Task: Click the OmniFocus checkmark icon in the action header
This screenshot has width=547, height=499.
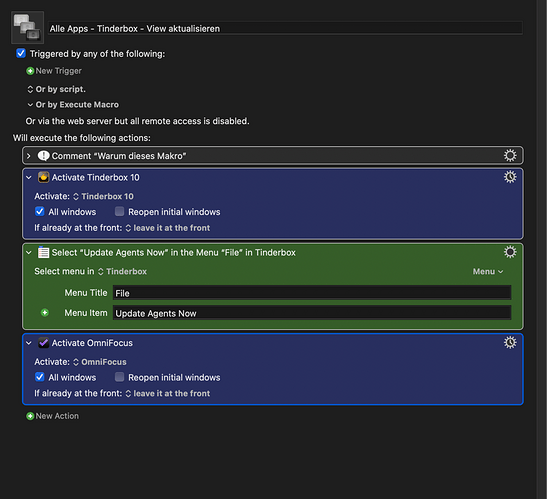Action: click(44, 343)
